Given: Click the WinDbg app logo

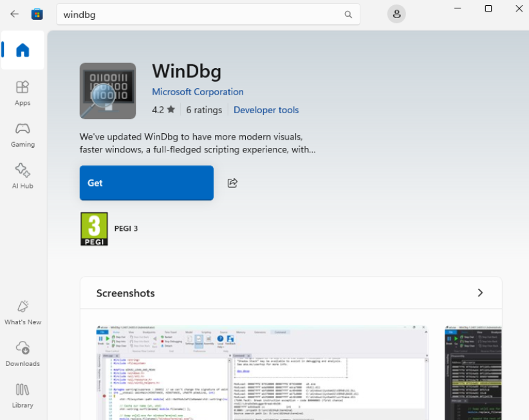Looking at the screenshot, I should click(107, 91).
